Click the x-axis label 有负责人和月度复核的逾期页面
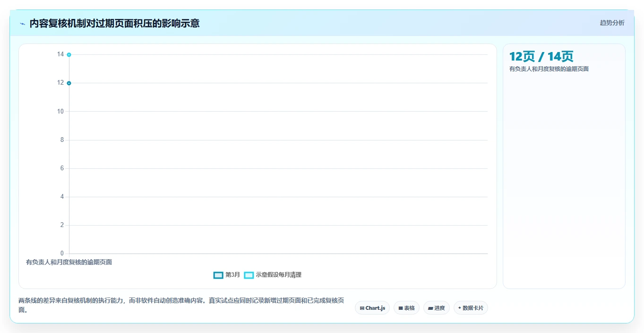The width and height of the screenshot is (644, 333). coord(69,262)
